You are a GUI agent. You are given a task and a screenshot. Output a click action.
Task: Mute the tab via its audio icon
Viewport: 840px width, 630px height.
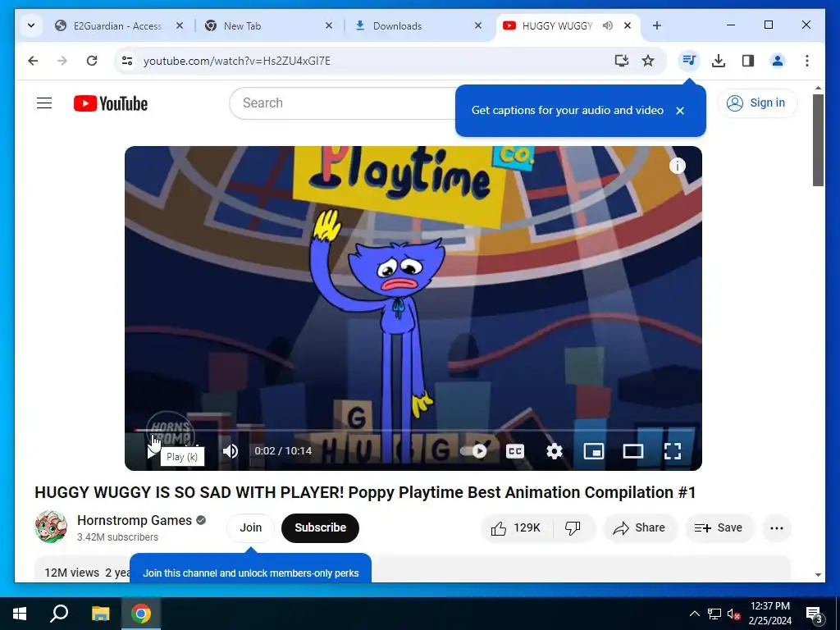point(608,25)
